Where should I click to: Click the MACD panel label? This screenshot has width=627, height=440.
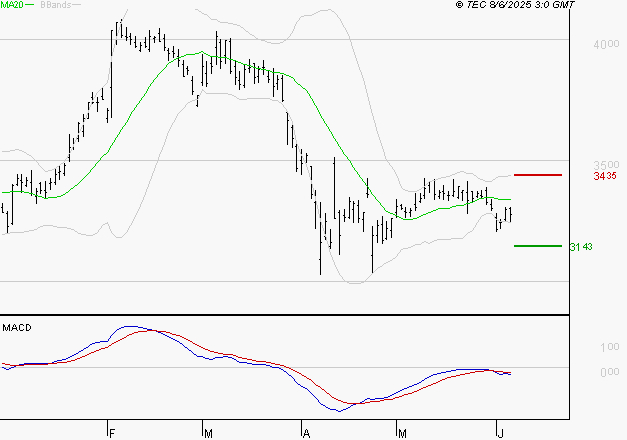(17, 328)
